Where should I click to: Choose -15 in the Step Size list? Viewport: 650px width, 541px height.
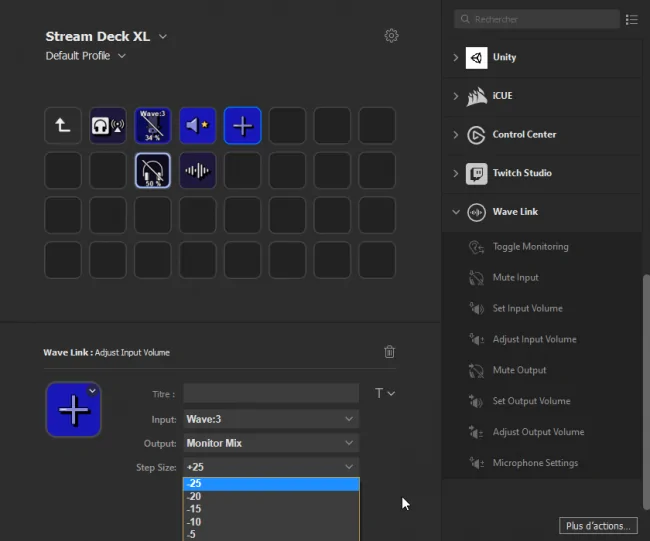point(271,509)
